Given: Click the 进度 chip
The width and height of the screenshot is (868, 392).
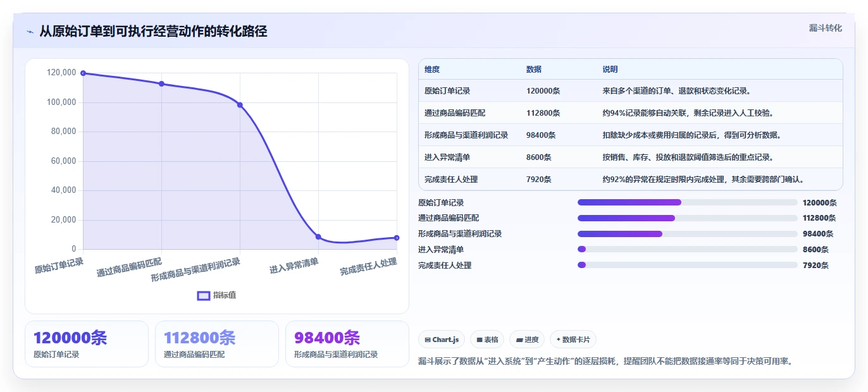Looking at the screenshot, I should (x=527, y=340).
